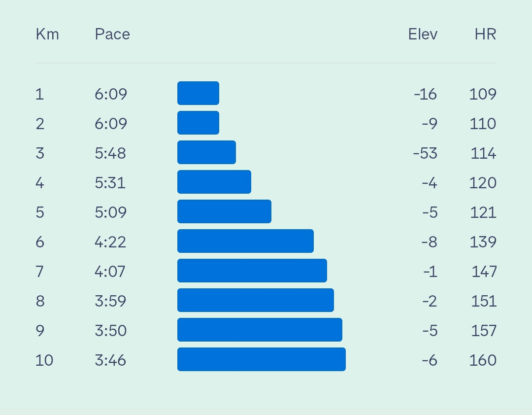This screenshot has width=532, height=415.
Task: Select the bar for kilometer 7
Action: 252,270
